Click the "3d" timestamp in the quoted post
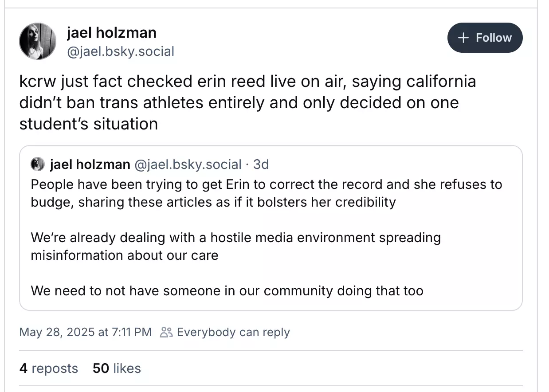The image size is (549, 392). click(x=261, y=165)
